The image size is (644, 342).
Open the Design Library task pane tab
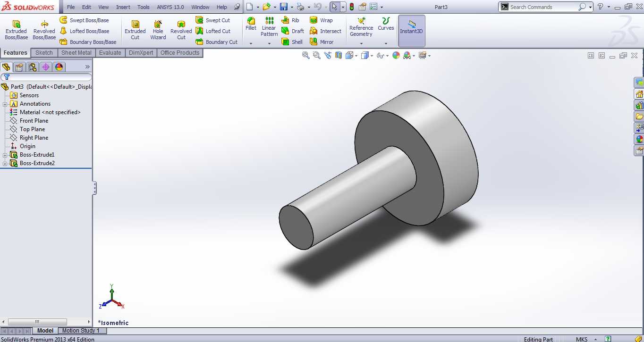(x=639, y=105)
